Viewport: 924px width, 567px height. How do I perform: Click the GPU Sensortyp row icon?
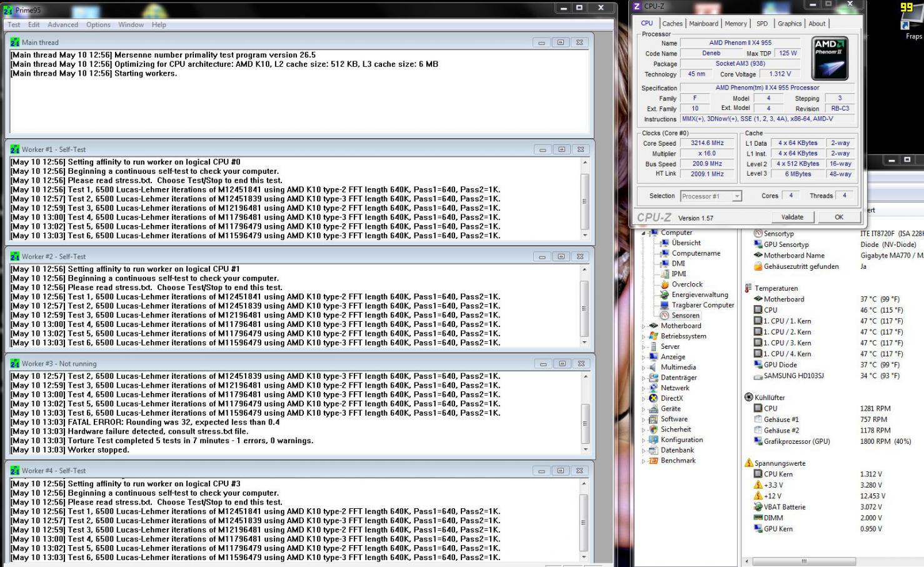pyautogui.click(x=758, y=244)
